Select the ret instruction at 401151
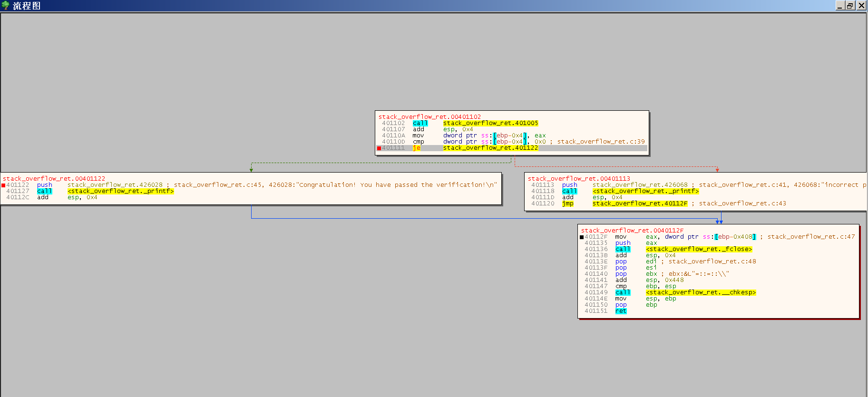 point(621,311)
